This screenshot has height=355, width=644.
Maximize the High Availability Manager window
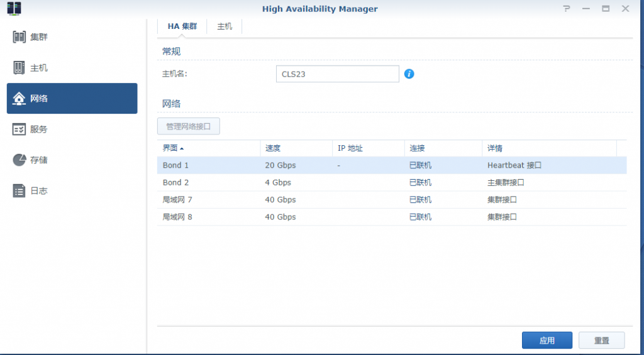[x=606, y=9]
